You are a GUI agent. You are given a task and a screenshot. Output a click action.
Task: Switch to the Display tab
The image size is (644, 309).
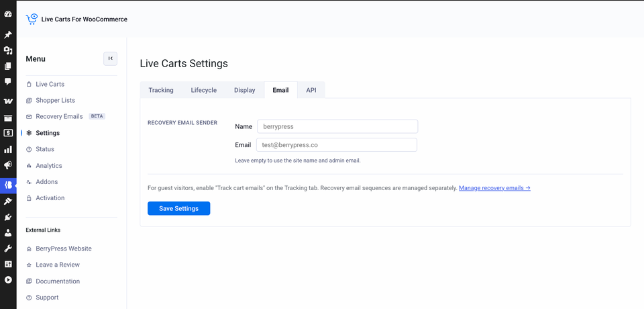[x=245, y=90]
